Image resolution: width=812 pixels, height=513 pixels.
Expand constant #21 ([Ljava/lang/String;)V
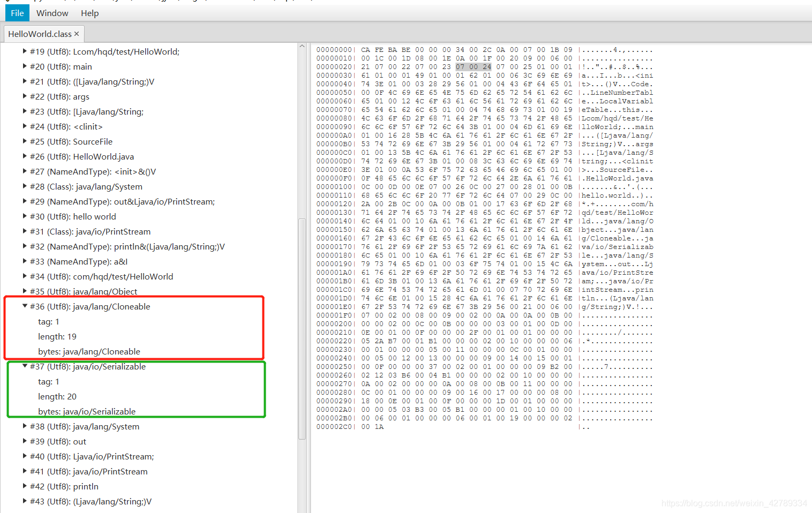(x=25, y=81)
